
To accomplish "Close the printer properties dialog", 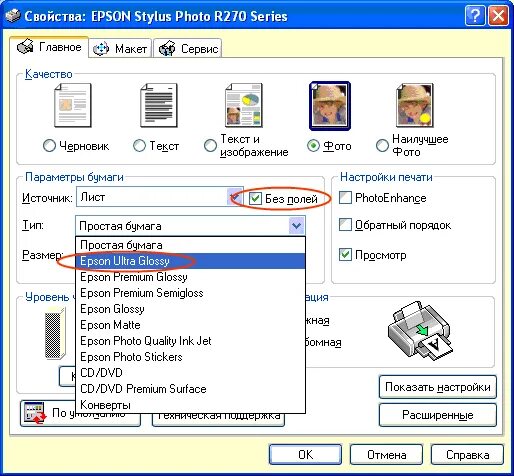I will tap(498, 16).
